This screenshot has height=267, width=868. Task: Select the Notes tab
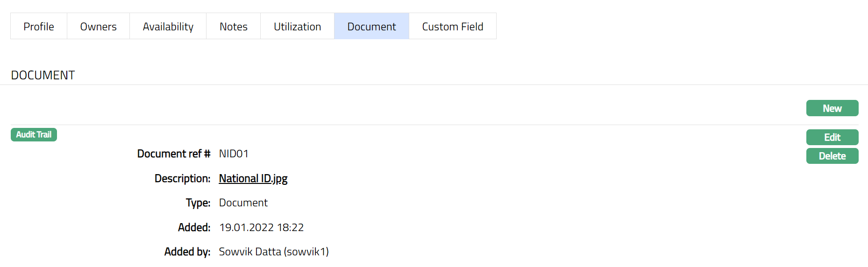click(x=233, y=27)
